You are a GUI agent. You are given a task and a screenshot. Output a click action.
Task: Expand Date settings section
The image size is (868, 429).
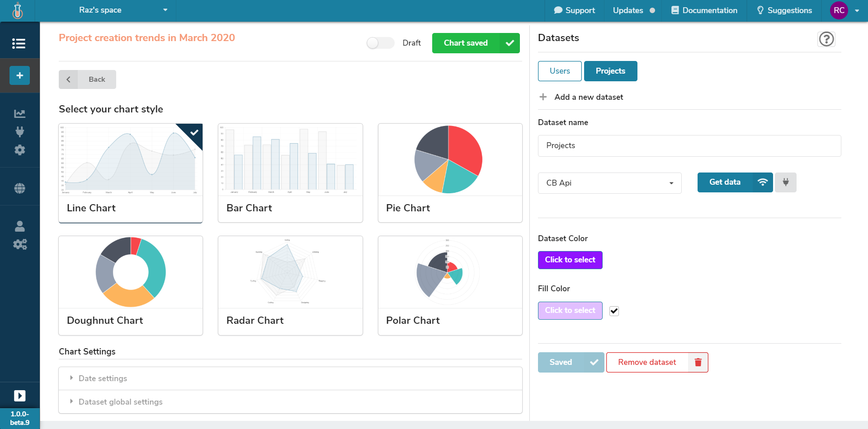pos(103,378)
